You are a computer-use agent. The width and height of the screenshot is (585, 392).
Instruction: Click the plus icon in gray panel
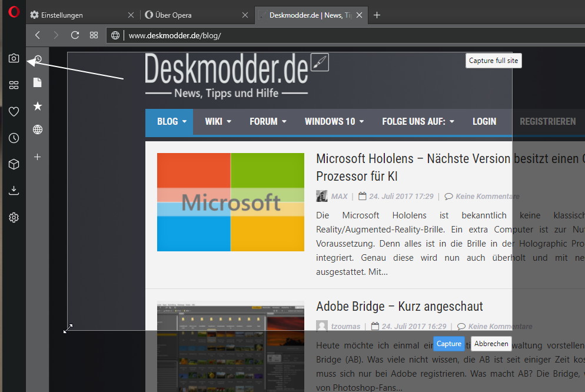[37, 157]
